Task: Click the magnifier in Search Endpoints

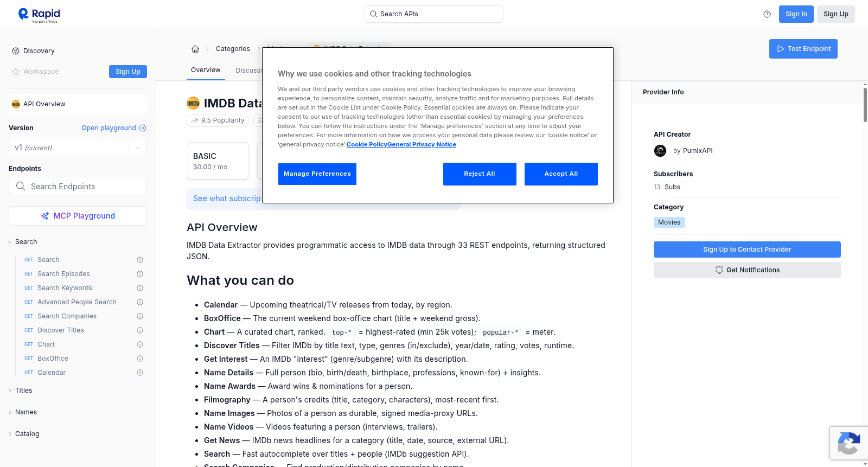Action: pyautogui.click(x=21, y=186)
